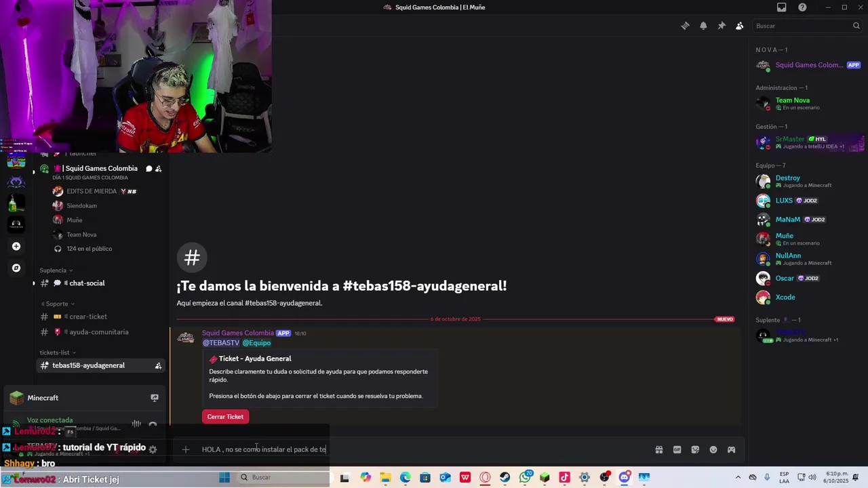This screenshot has height=488, width=868.
Task: Select the tebas158-ayudageneral channel
Action: coord(100,365)
